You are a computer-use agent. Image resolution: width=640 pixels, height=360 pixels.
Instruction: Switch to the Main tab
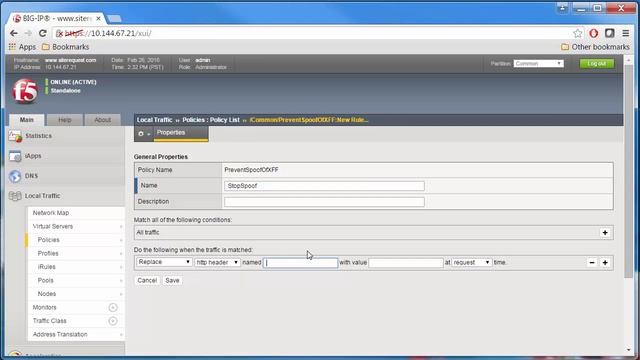pyautogui.click(x=27, y=120)
